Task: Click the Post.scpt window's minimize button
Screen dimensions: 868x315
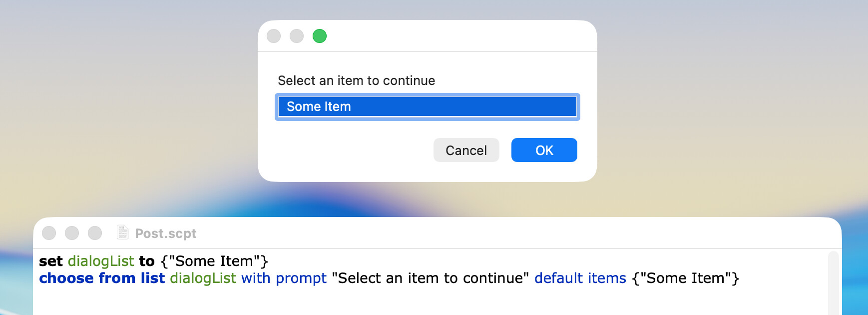Action: 72,233
